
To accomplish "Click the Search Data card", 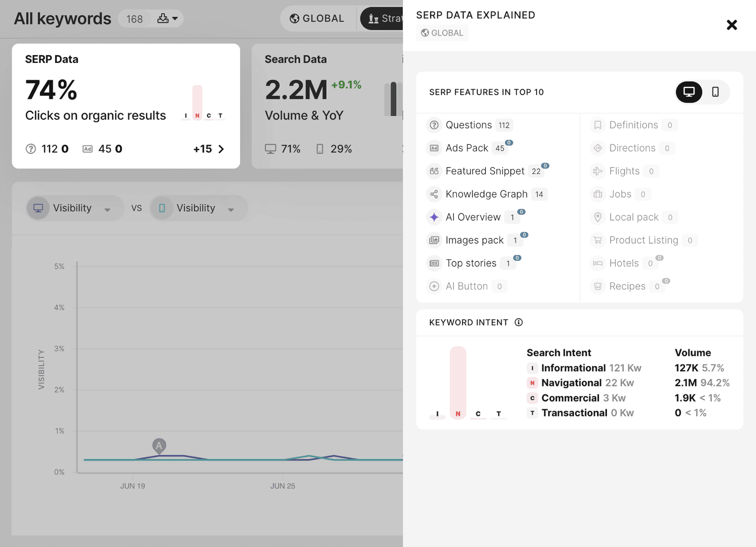I will [327, 106].
